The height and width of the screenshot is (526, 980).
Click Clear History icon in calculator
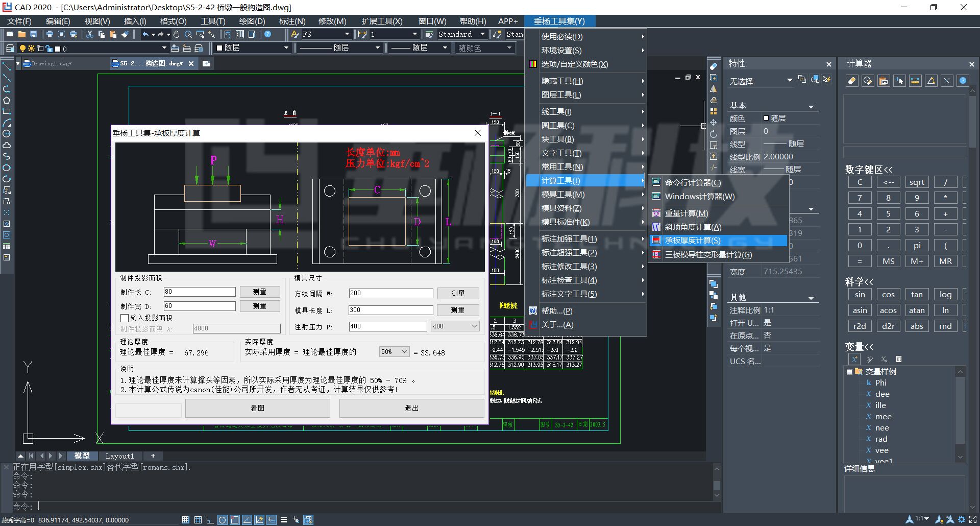click(x=868, y=81)
